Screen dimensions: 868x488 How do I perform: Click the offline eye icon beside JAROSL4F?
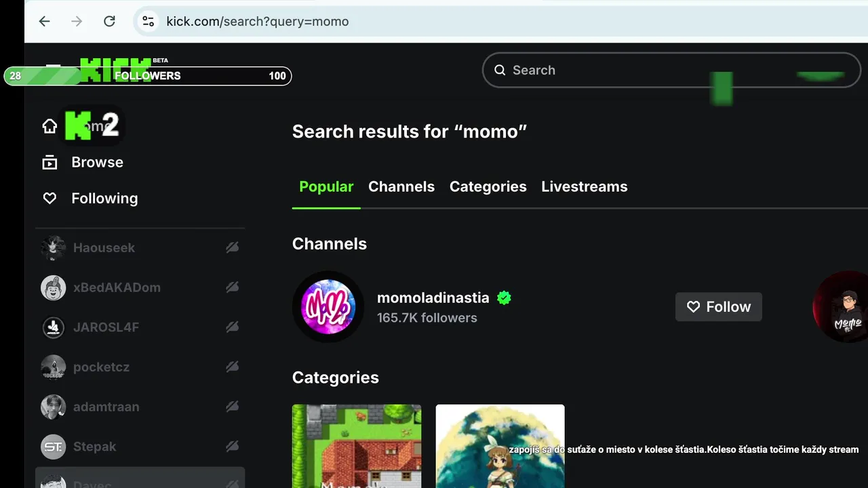coord(232,327)
